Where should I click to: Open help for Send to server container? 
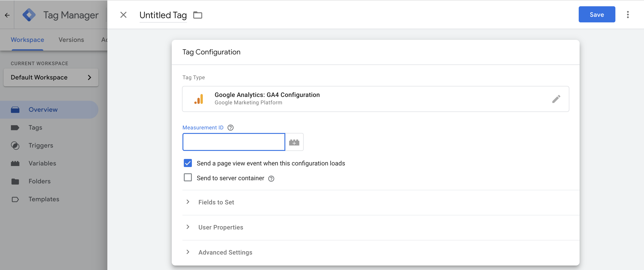(271, 178)
